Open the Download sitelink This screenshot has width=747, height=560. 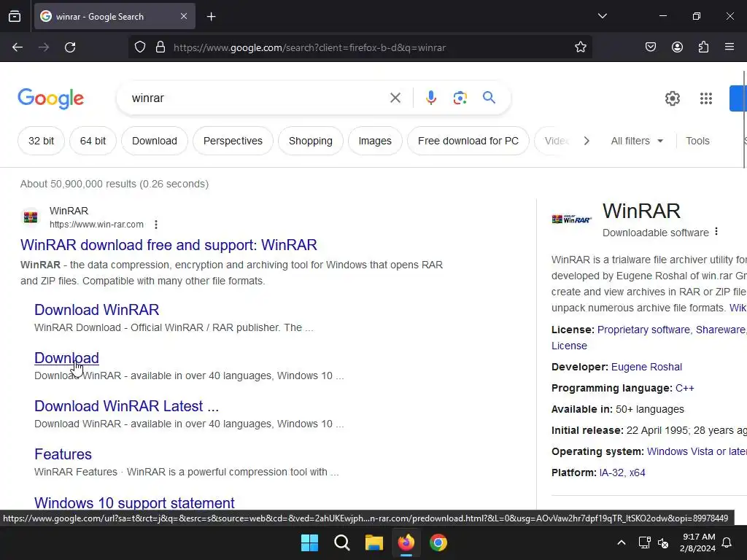click(x=66, y=357)
